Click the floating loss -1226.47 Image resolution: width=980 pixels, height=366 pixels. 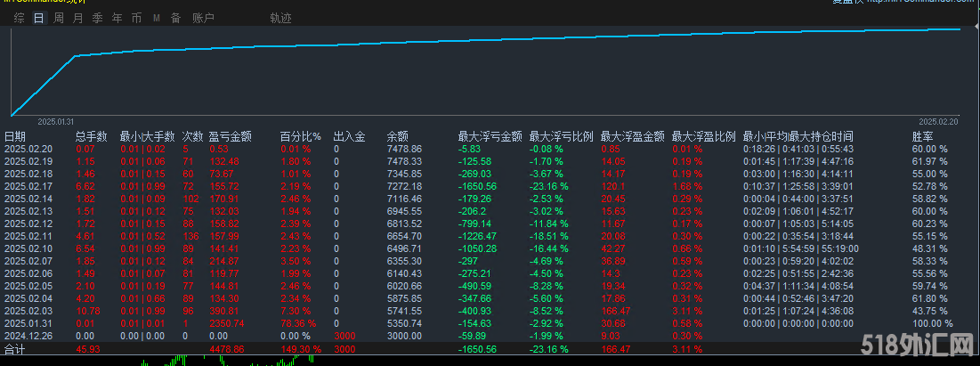[478, 237]
